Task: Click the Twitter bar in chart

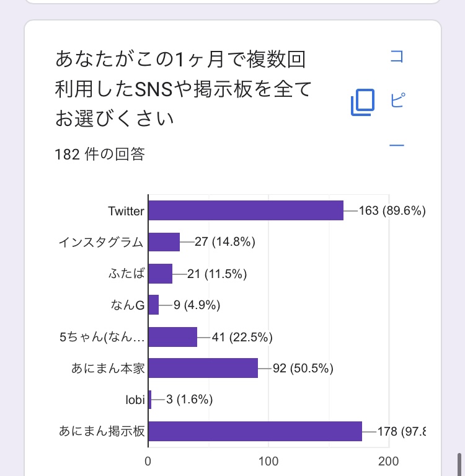Action: 246,210
